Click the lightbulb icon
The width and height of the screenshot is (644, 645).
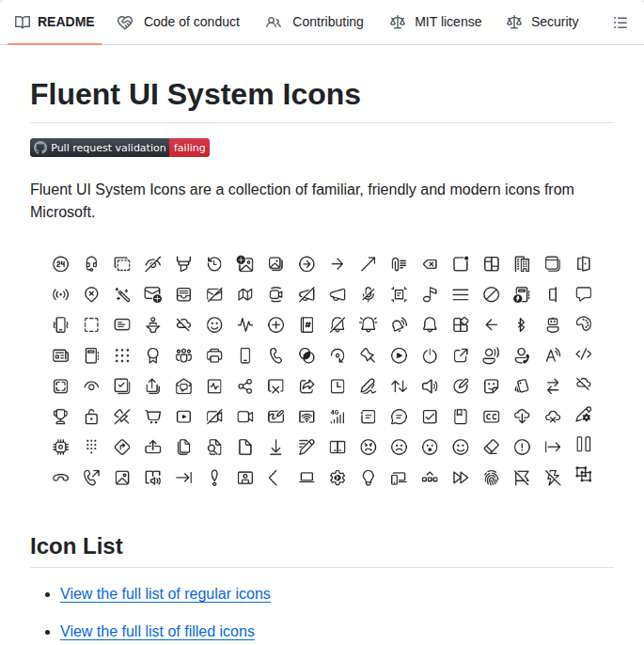(368, 478)
